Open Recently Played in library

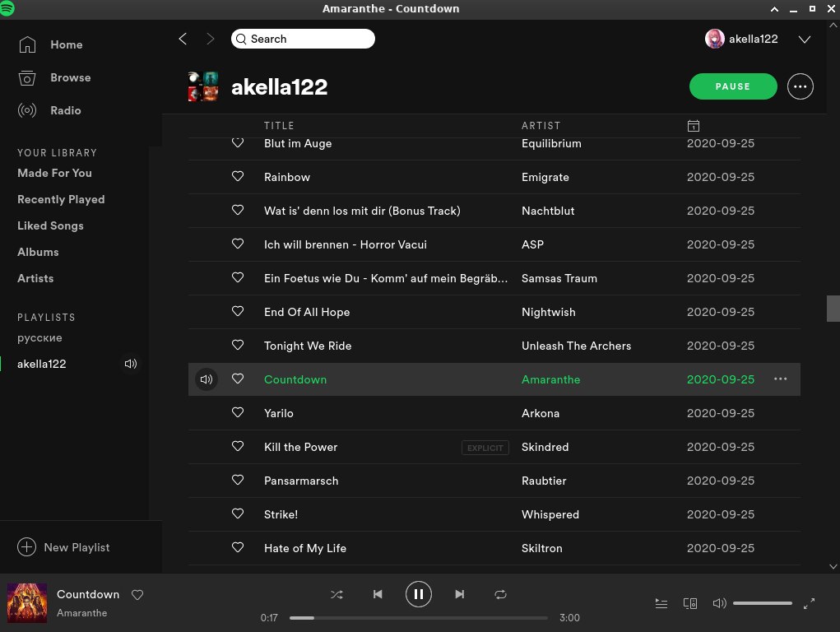click(61, 199)
